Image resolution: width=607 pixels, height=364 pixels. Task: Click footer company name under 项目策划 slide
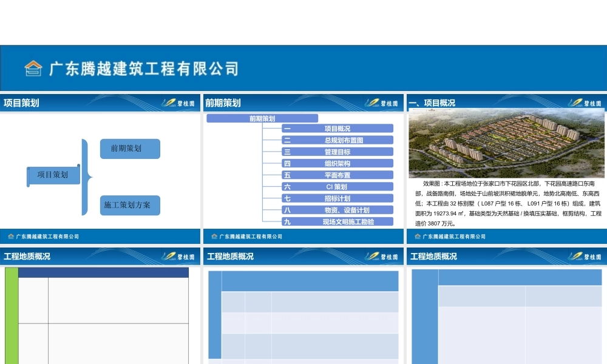coord(47,237)
